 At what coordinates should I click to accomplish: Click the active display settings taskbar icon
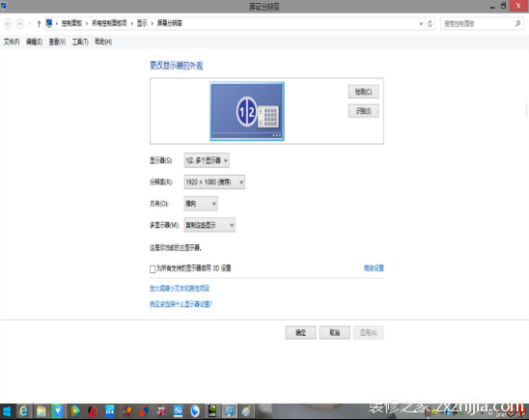click(x=230, y=411)
